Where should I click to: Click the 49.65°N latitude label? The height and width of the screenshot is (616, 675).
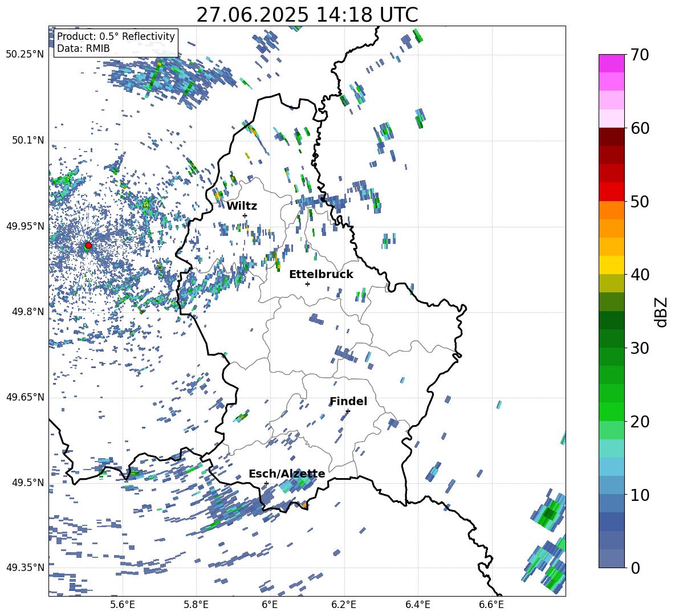coord(25,397)
